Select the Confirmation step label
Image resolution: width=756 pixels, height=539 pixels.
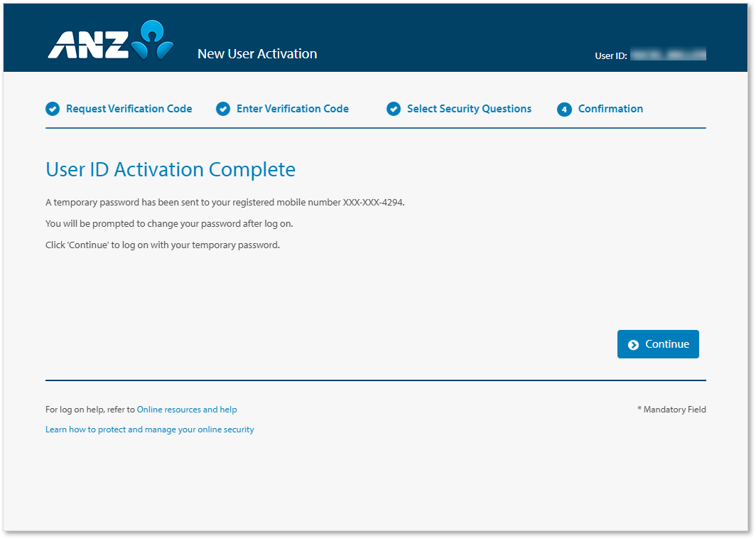coord(610,109)
